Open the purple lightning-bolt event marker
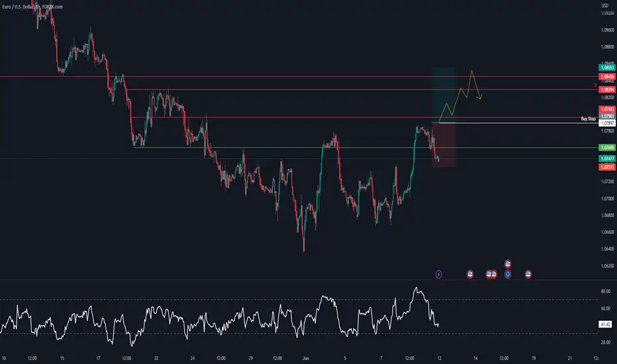 pyautogui.click(x=439, y=274)
